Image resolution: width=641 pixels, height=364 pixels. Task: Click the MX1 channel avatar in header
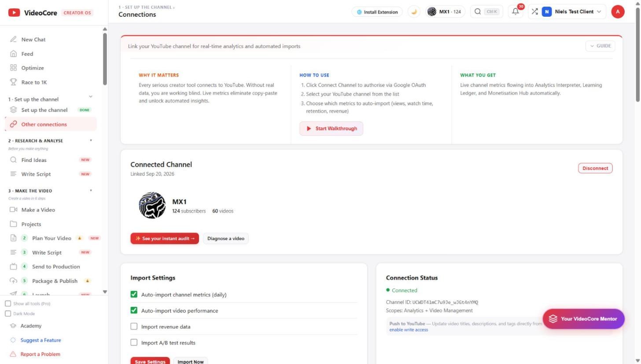432,12
